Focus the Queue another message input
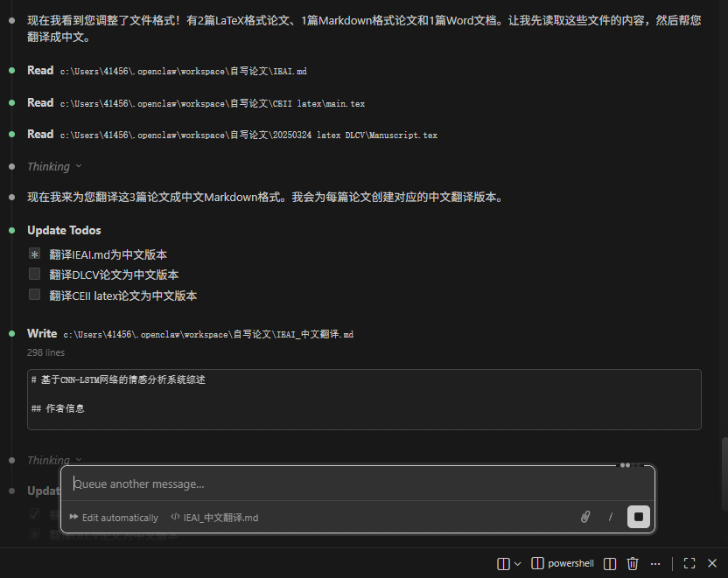This screenshot has height=578, width=728. click(x=358, y=484)
